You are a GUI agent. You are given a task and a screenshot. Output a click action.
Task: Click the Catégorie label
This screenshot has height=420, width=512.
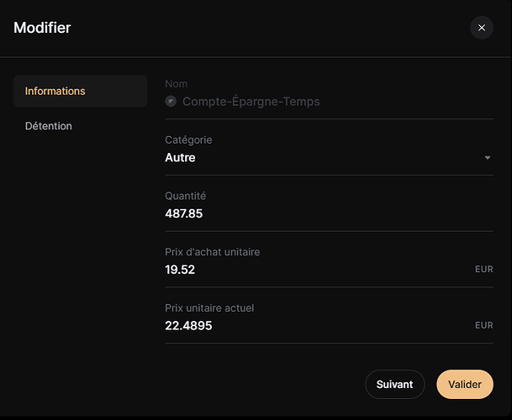(x=188, y=140)
